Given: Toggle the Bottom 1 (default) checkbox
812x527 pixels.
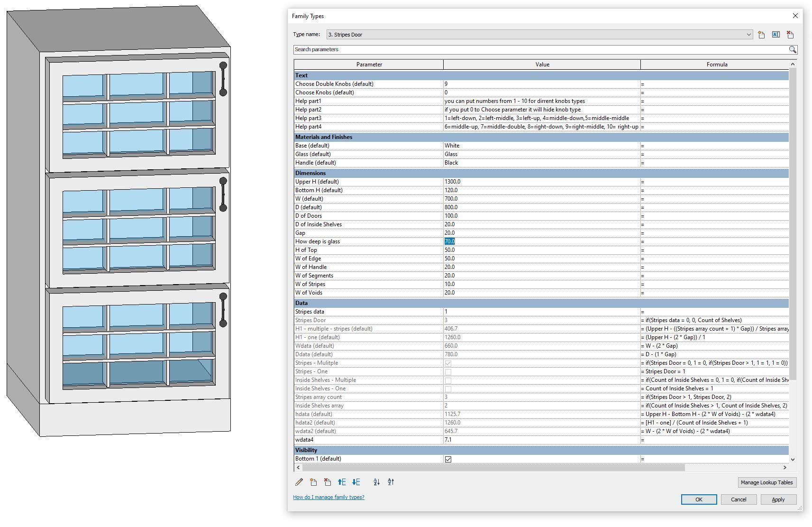Looking at the screenshot, I should (448, 459).
